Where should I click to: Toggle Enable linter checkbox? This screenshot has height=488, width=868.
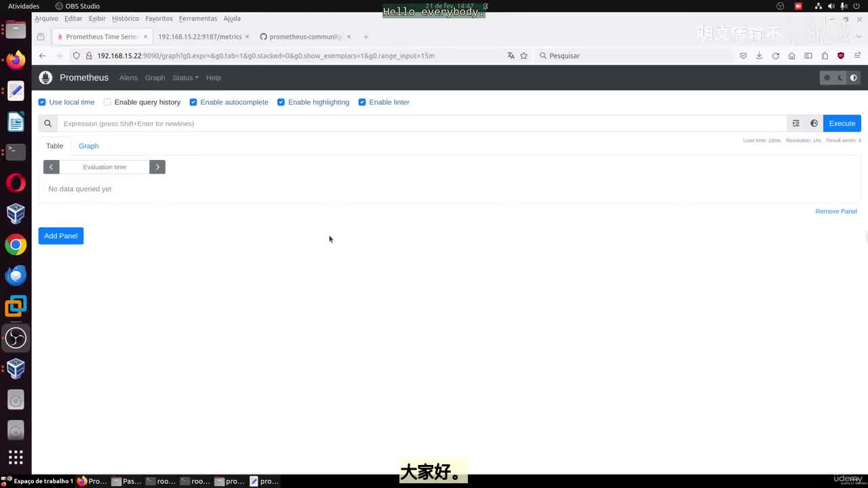click(x=362, y=102)
